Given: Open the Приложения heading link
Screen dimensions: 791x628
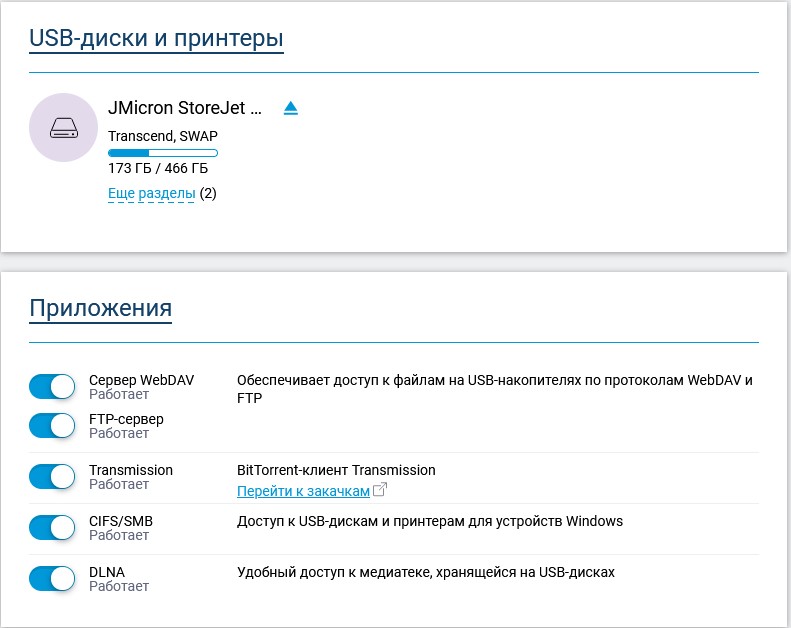Looking at the screenshot, I should [x=100, y=308].
